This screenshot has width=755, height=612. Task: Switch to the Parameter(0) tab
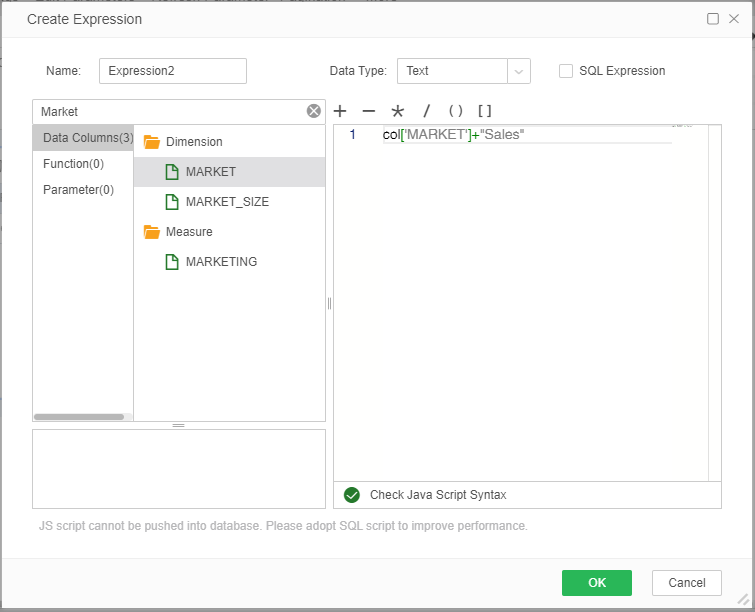[x=78, y=189]
